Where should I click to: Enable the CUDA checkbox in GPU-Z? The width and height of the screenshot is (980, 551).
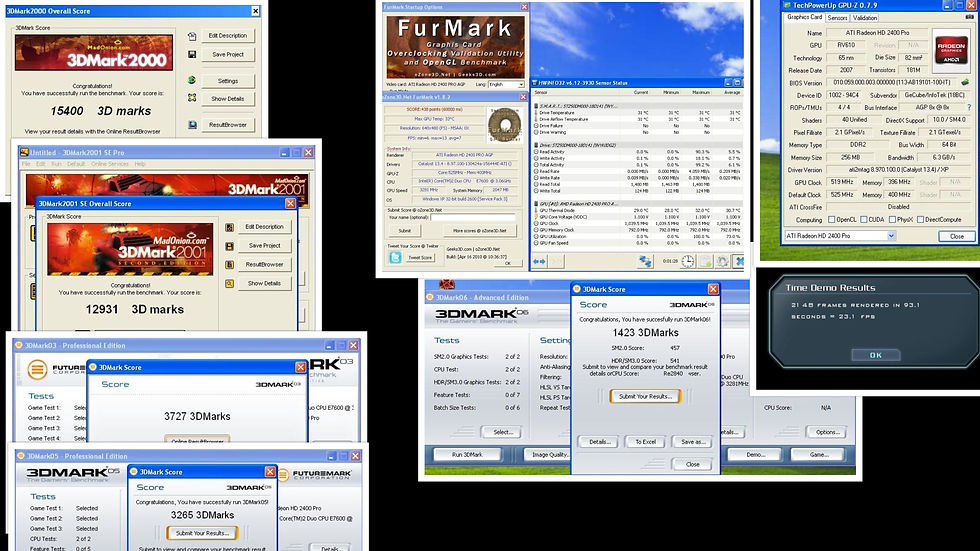coord(863,220)
